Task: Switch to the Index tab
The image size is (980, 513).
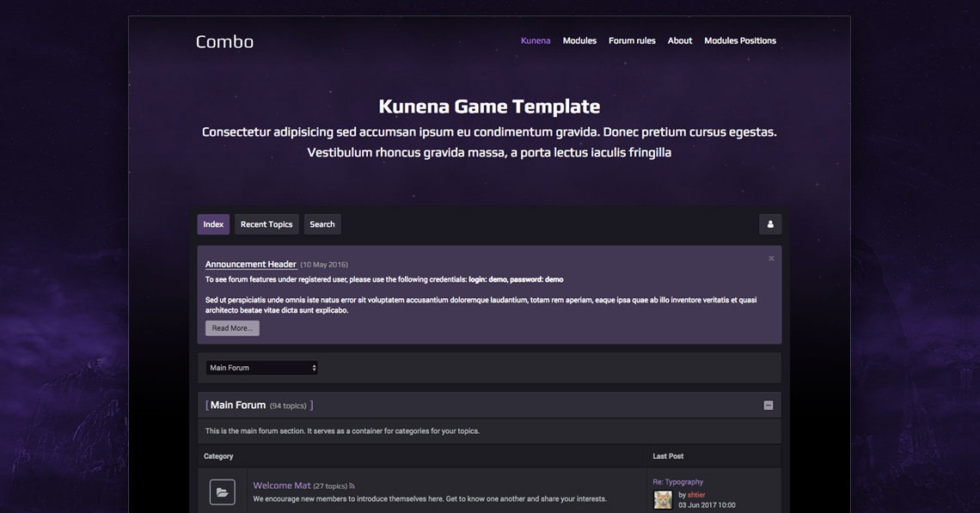Action: [x=213, y=224]
